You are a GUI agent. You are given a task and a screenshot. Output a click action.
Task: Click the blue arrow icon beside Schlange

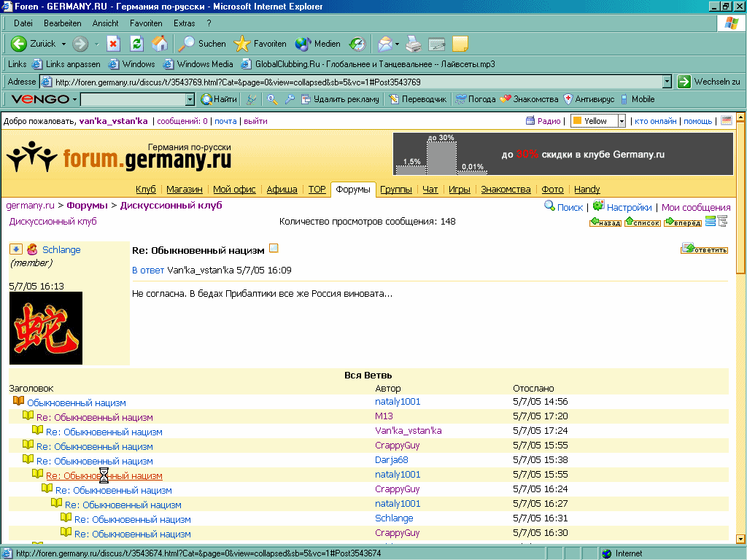(16, 249)
